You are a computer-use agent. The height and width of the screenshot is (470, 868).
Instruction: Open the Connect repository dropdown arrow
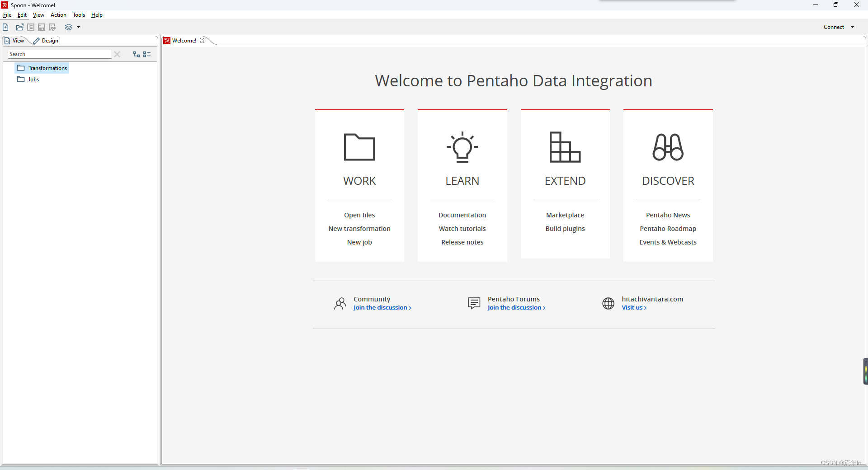coord(853,27)
